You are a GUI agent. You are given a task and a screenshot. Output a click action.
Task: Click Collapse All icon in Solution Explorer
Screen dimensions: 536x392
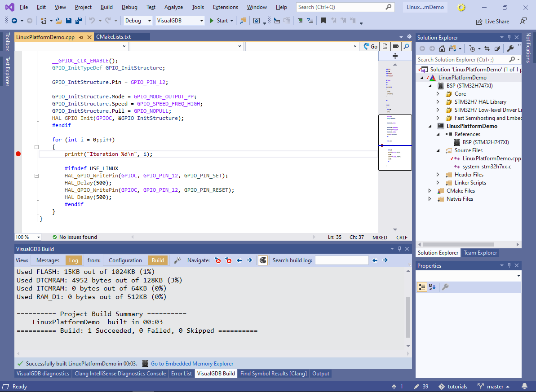[x=497, y=48]
